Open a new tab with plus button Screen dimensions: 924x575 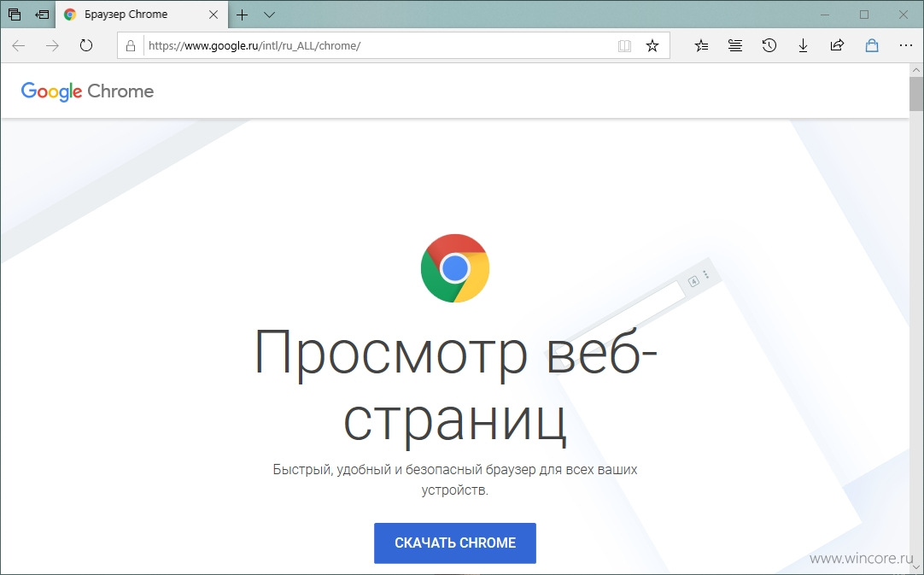pos(243,15)
